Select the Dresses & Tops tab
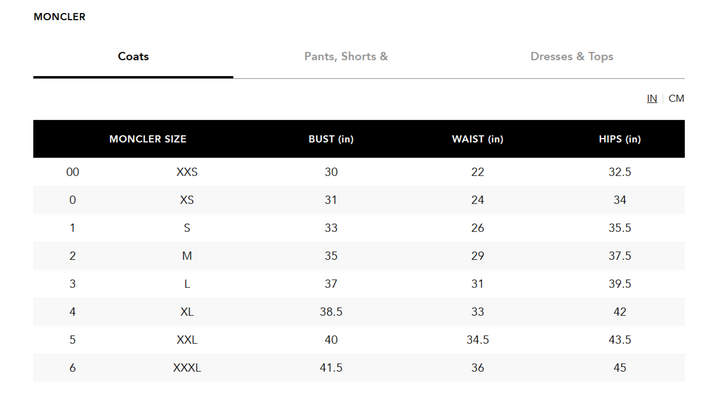Image resolution: width=720 pixels, height=414 pixels. click(572, 57)
